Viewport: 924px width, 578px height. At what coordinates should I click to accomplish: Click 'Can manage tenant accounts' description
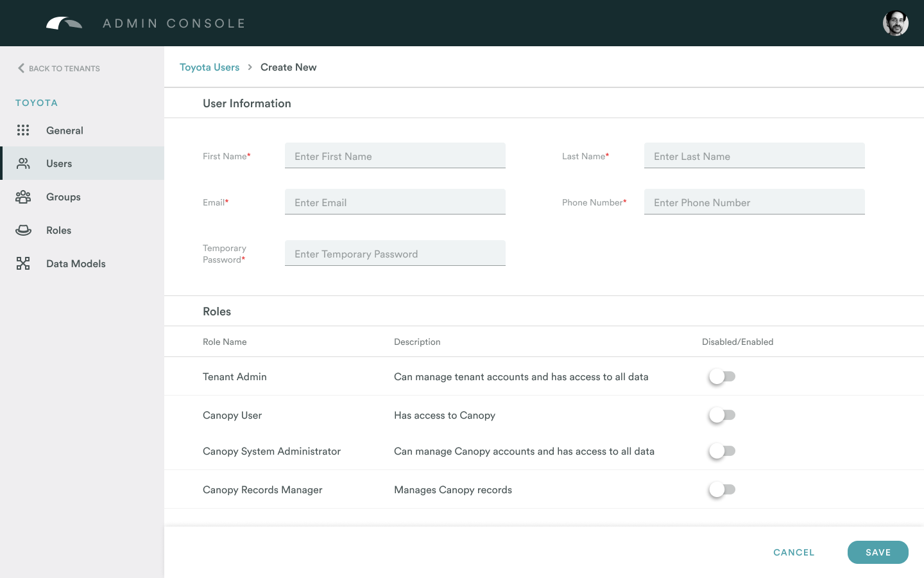point(521,377)
